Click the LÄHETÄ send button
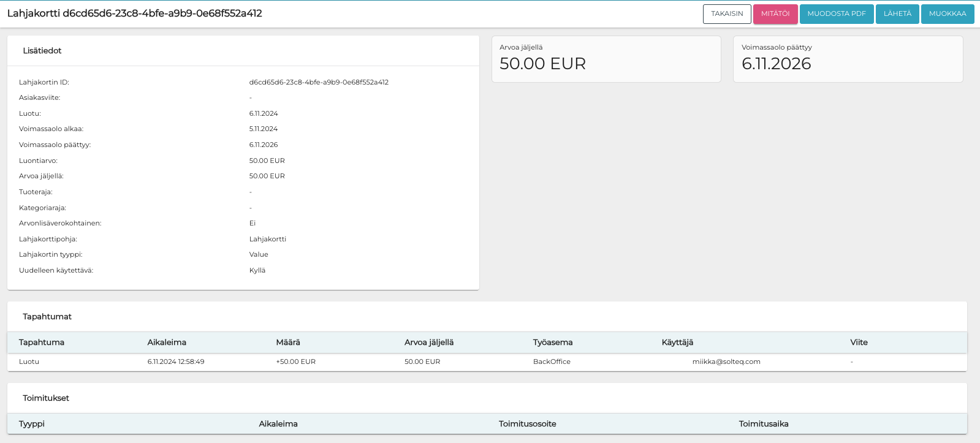The height and width of the screenshot is (443, 980). 897,13
